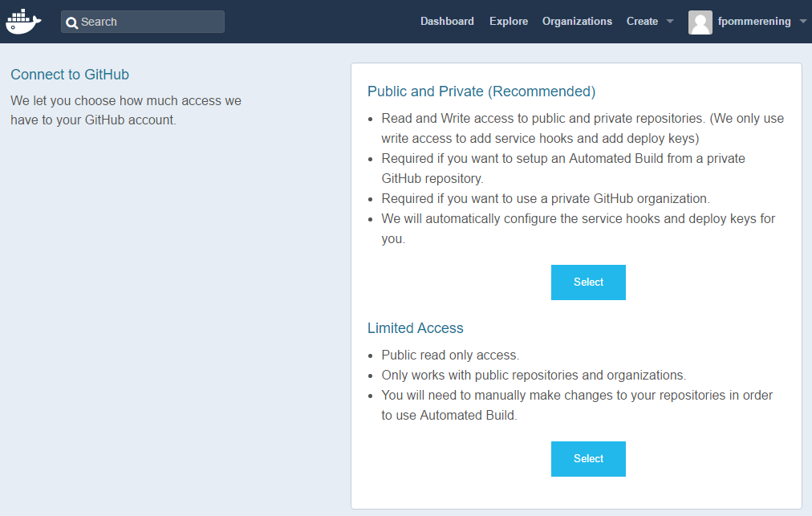
Task: Click the Public and Private (Recommended) heading
Action: [x=481, y=91]
